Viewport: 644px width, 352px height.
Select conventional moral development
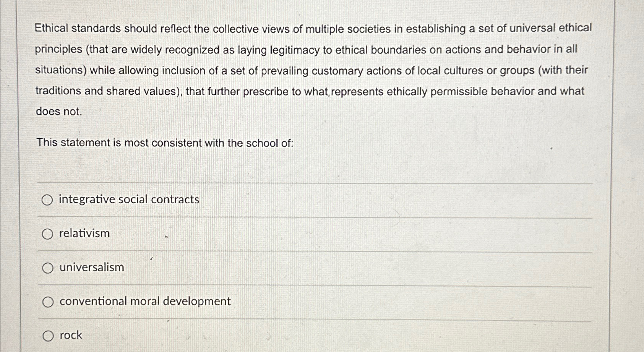pyautogui.click(x=48, y=302)
